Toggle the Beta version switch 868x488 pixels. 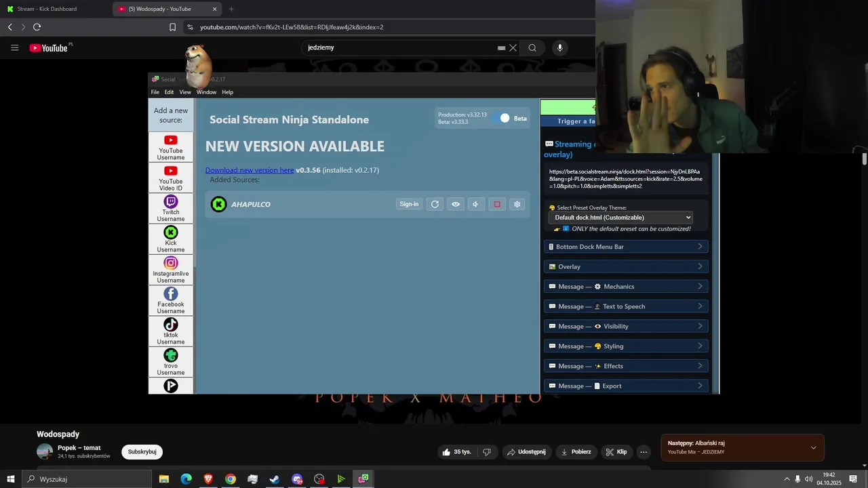click(501, 118)
